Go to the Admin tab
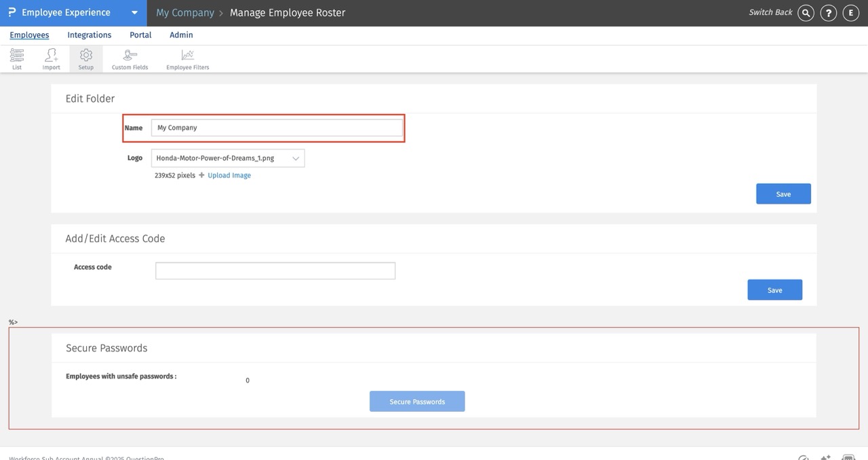 pos(181,35)
